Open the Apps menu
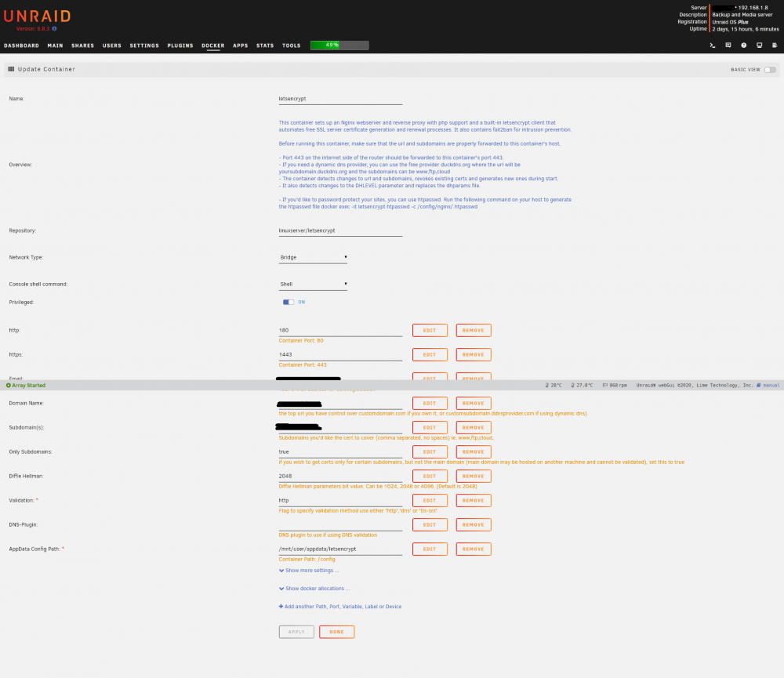This screenshot has width=784, height=678. [241, 45]
